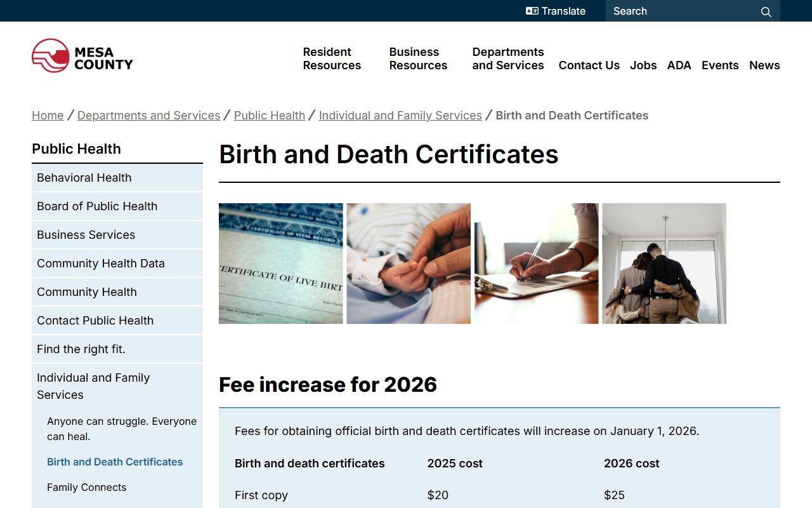This screenshot has width=812, height=508.
Task: Go to Contact Us page
Action: [589, 65]
